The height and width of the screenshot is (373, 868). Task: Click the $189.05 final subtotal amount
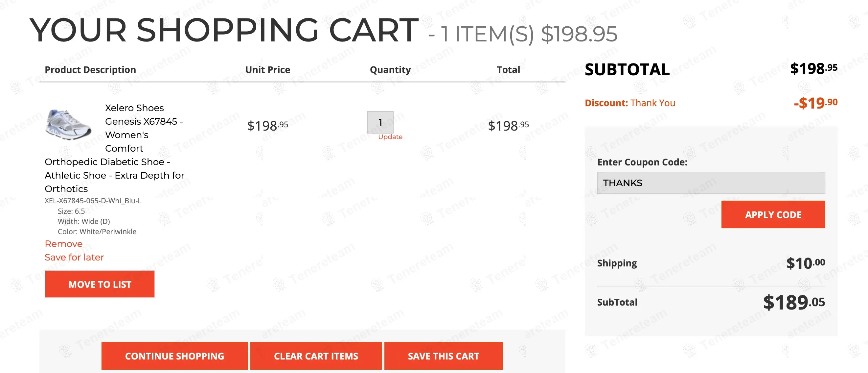click(x=794, y=302)
